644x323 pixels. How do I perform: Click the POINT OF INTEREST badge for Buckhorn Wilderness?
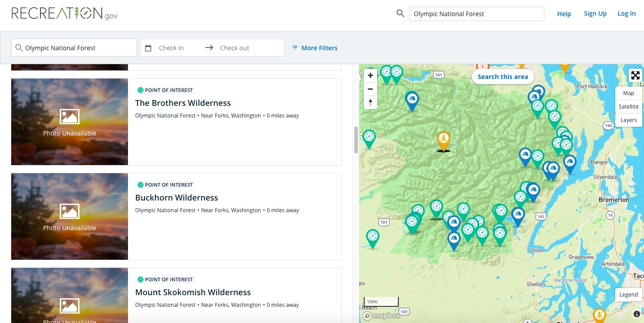(x=165, y=185)
